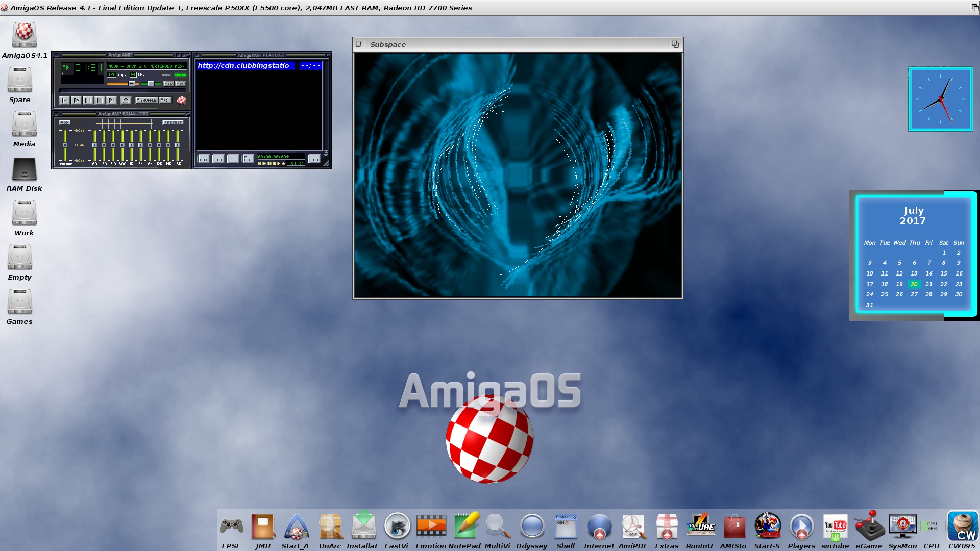
Task: Toggle equalizer ON switch
Action: click(x=64, y=122)
